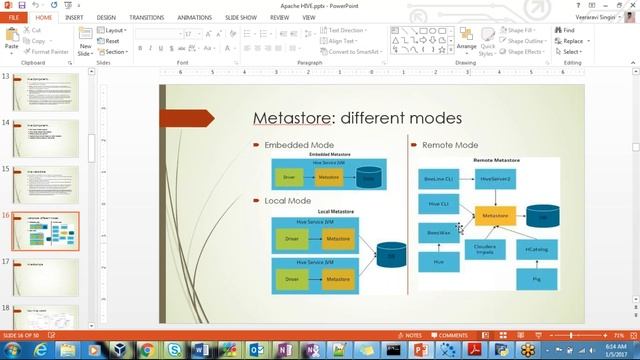
Task: Toggle the Notes pane
Action: pos(409,335)
